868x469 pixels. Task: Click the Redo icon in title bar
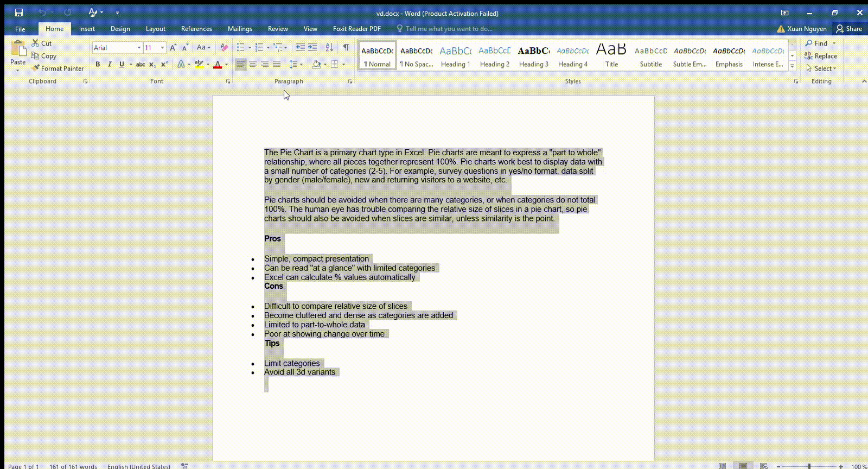(67, 12)
